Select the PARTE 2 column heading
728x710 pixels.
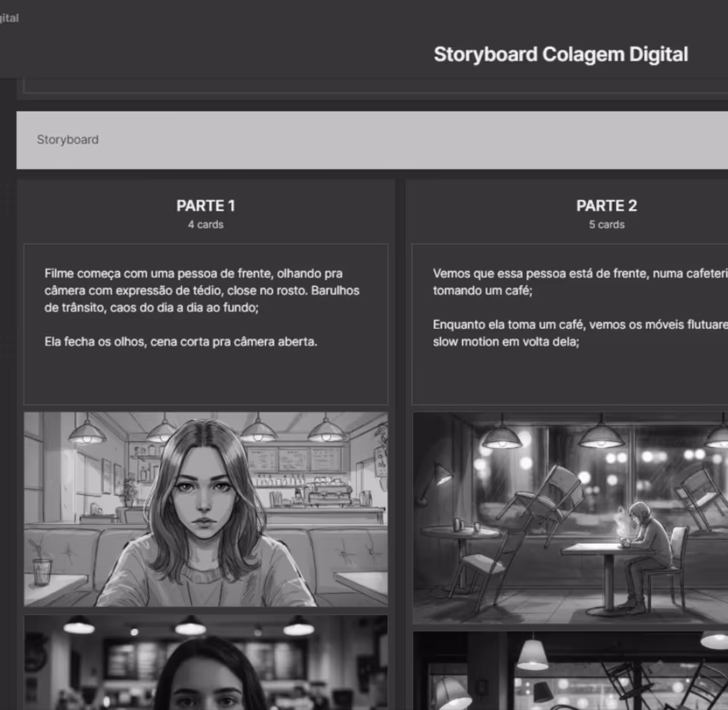pyautogui.click(x=607, y=206)
